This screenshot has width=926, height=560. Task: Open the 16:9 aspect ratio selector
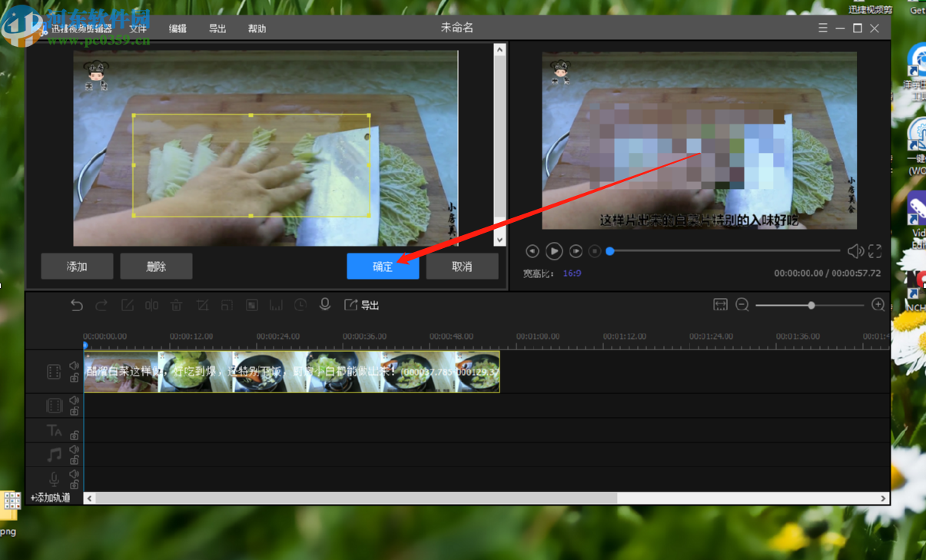[x=572, y=273]
